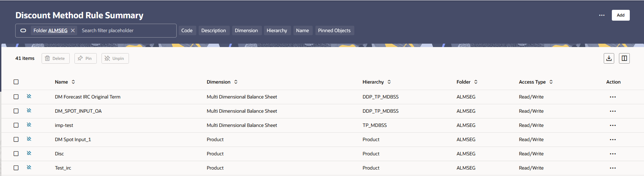Select the Pinned Objects filter chip
The image size is (644, 176).
click(x=334, y=30)
